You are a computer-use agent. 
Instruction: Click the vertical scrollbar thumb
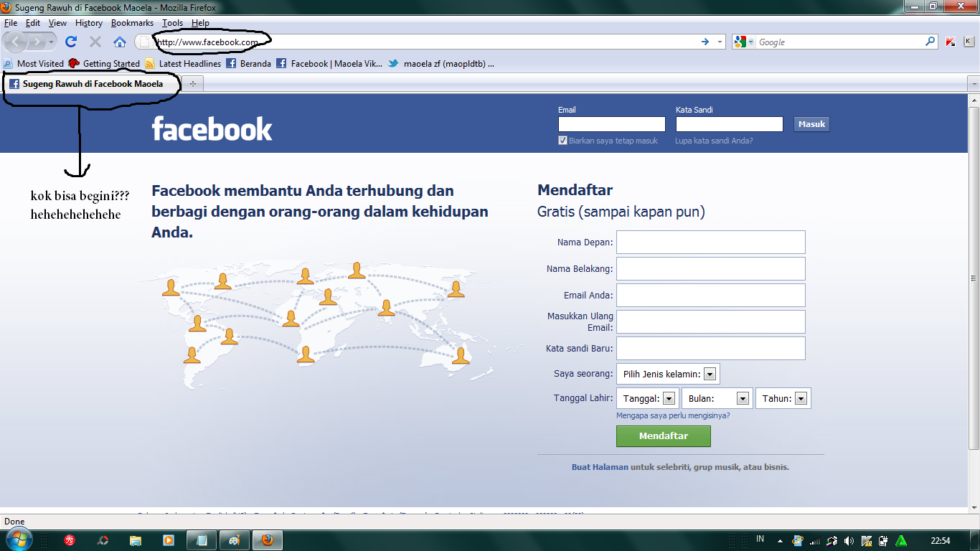974,278
